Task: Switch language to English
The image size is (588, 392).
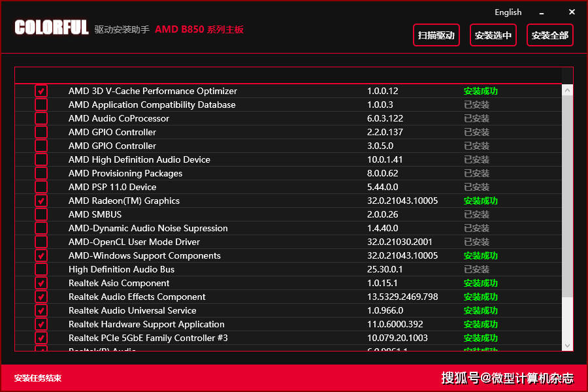Action: (508, 12)
